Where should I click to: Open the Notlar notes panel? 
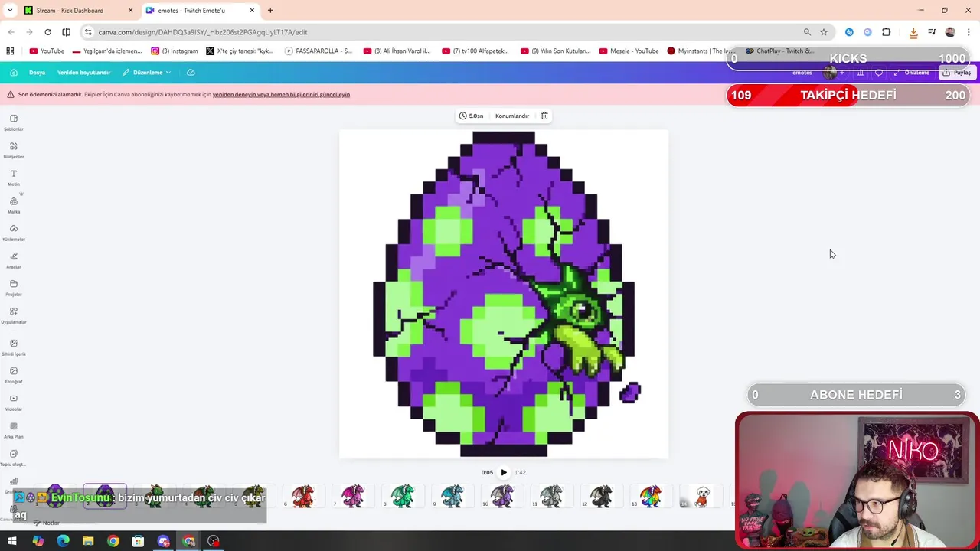[x=46, y=523]
